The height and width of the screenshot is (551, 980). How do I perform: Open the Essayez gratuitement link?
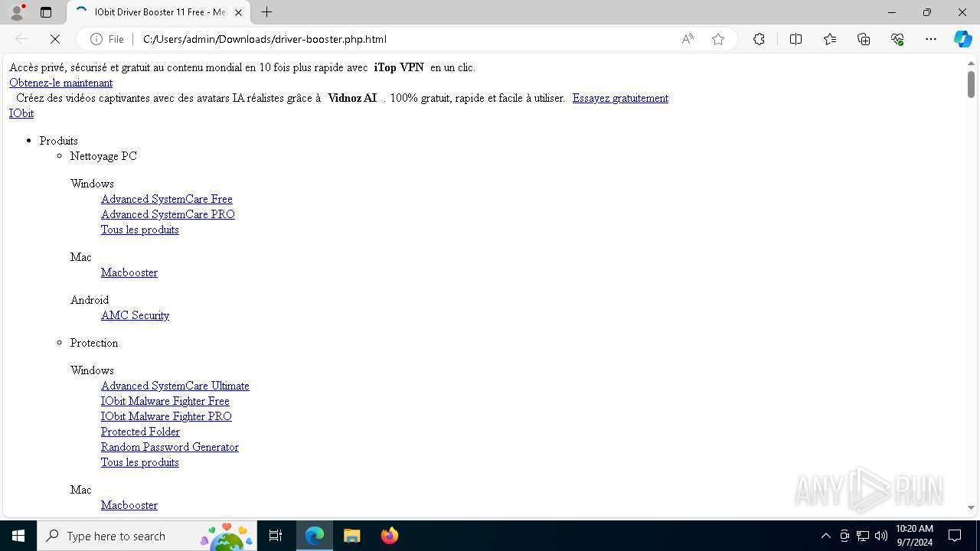coord(620,98)
